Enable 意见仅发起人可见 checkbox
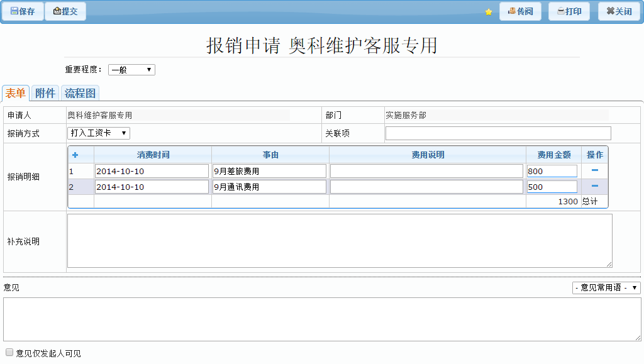Image resolution: width=644 pixels, height=364 pixels. 9,353
